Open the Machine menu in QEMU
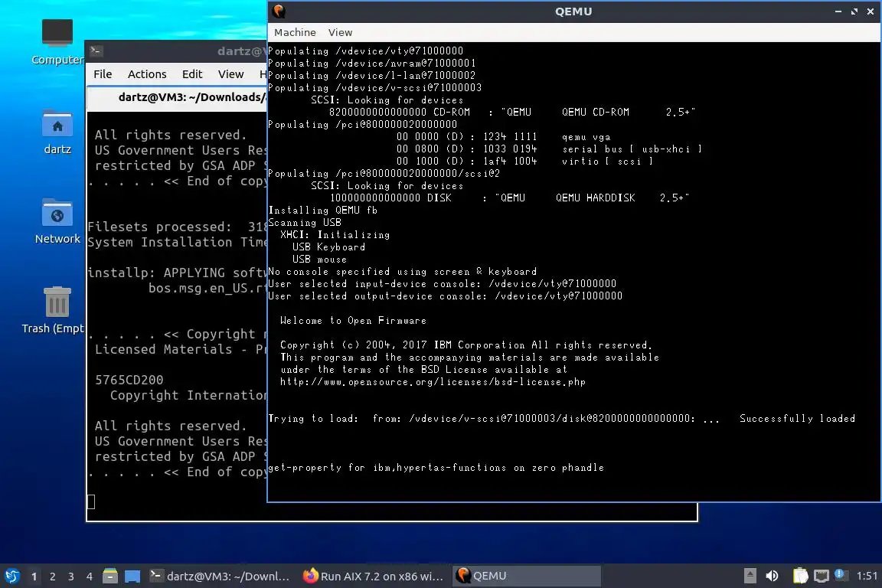The image size is (882, 588). point(295,33)
